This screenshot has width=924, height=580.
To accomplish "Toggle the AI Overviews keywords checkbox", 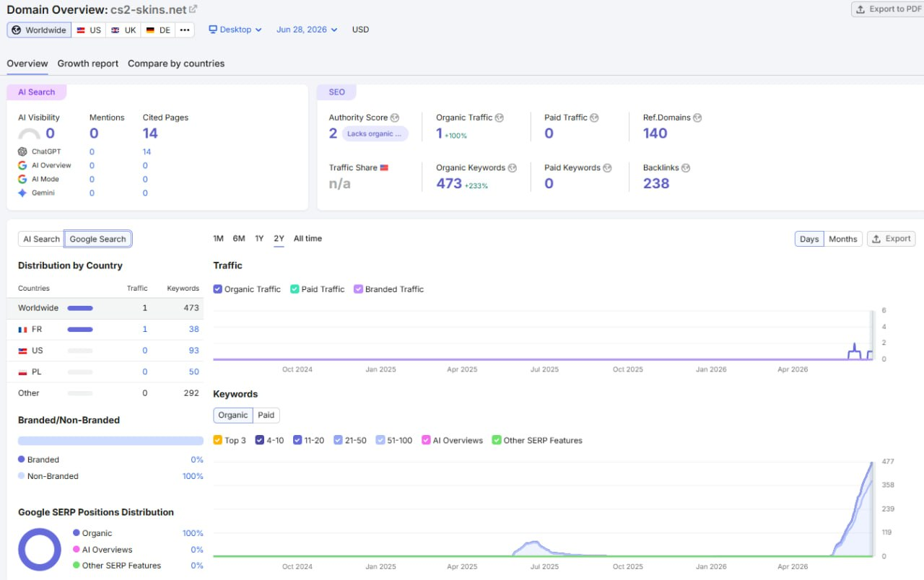I will click(x=426, y=440).
